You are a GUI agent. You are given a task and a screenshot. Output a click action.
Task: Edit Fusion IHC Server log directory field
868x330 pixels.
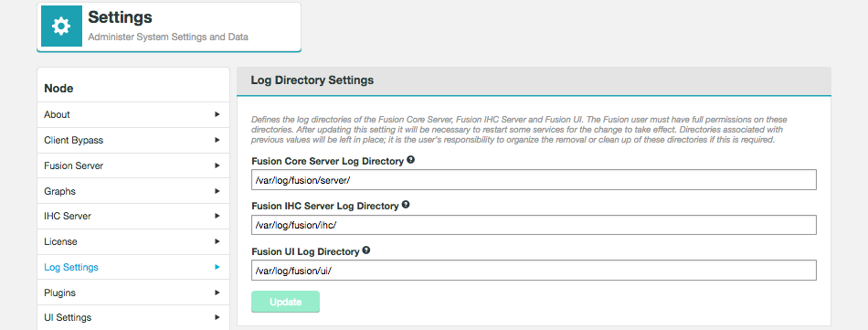pos(534,225)
